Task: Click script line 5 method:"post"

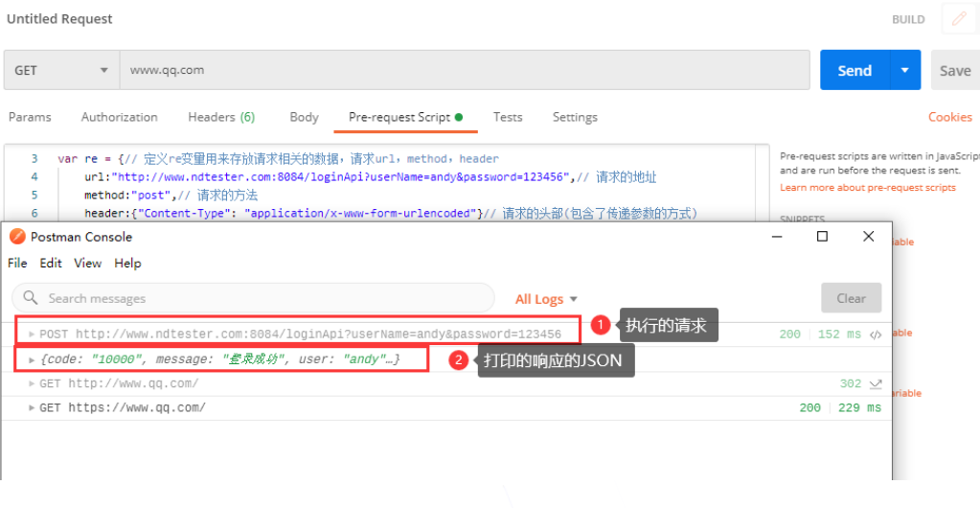Action: click(x=171, y=195)
